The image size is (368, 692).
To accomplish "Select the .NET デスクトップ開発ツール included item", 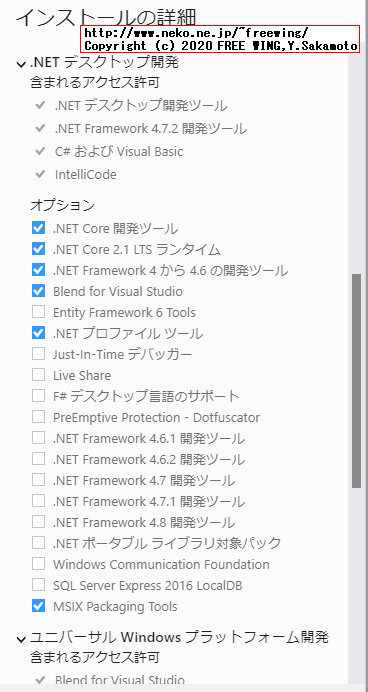I will pos(141,106).
